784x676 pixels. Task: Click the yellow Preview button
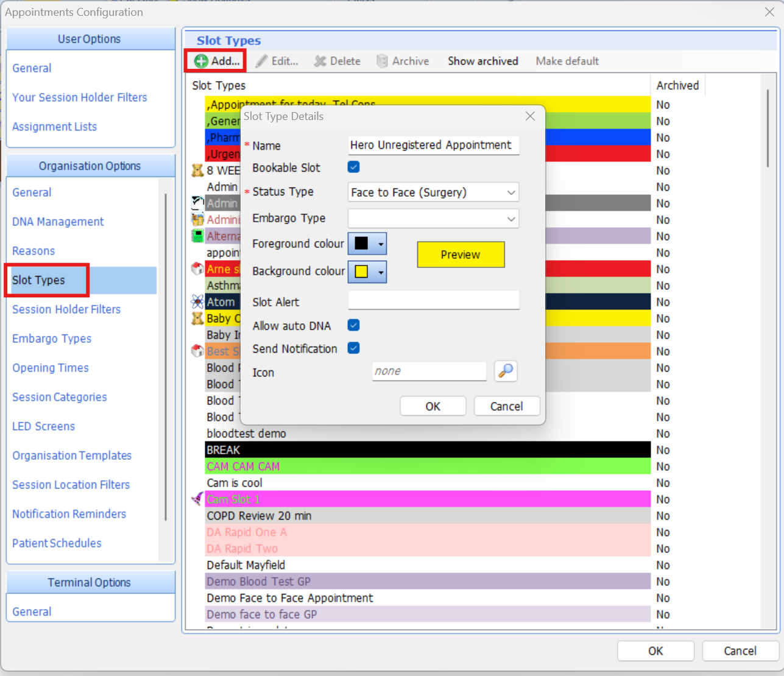pyautogui.click(x=461, y=255)
